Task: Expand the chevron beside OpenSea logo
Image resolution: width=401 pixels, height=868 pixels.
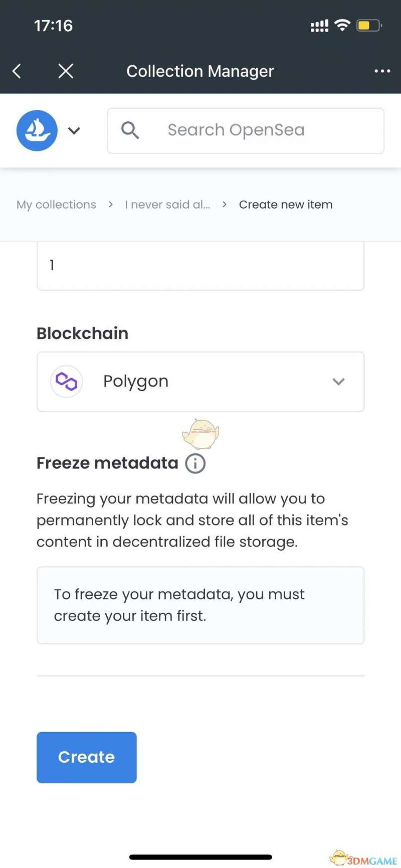Action: pyautogui.click(x=74, y=131)
